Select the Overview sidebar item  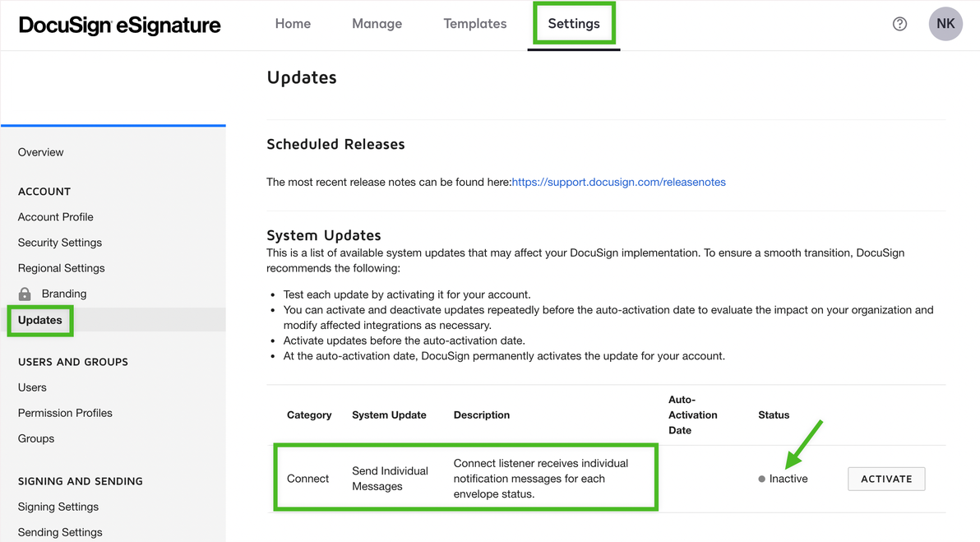pos(40,151)
